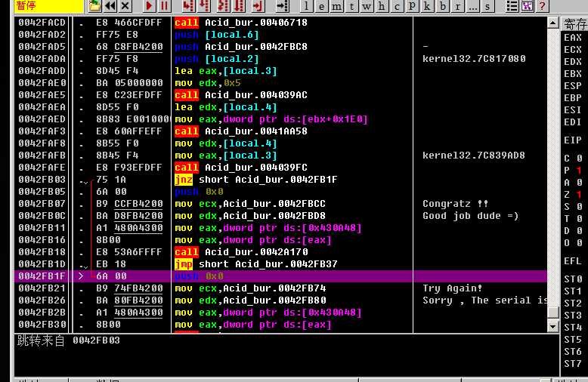Select the highlighted row at address 0042FB1F
The image size is (588, 382).
[280, 276]
